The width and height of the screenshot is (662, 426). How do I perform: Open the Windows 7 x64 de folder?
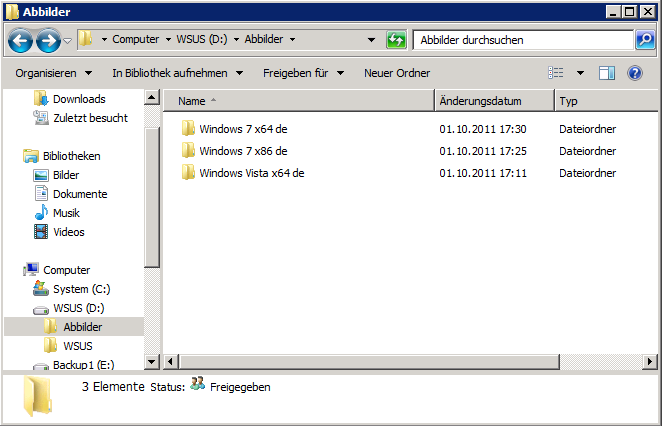pyautogui.click(x=243, y=129)
